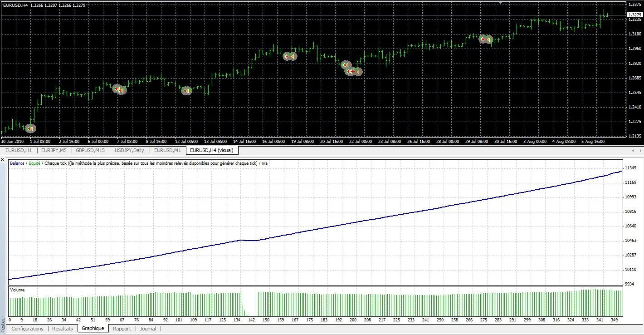Click the lower trade marker near 22 Jul
644x335 pixels.
[x=354, y=71]
